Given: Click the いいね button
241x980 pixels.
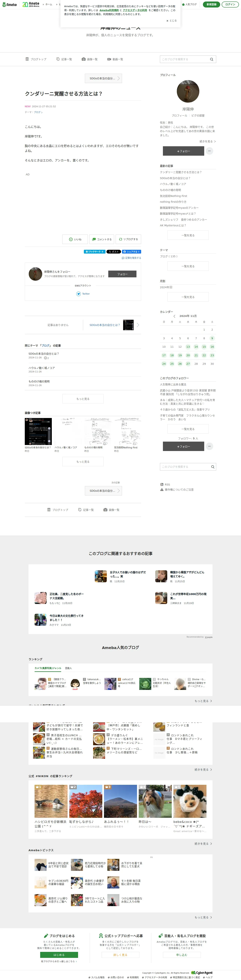Looking at the screenshot, I should pyautogui.click(x=75, y=239).
